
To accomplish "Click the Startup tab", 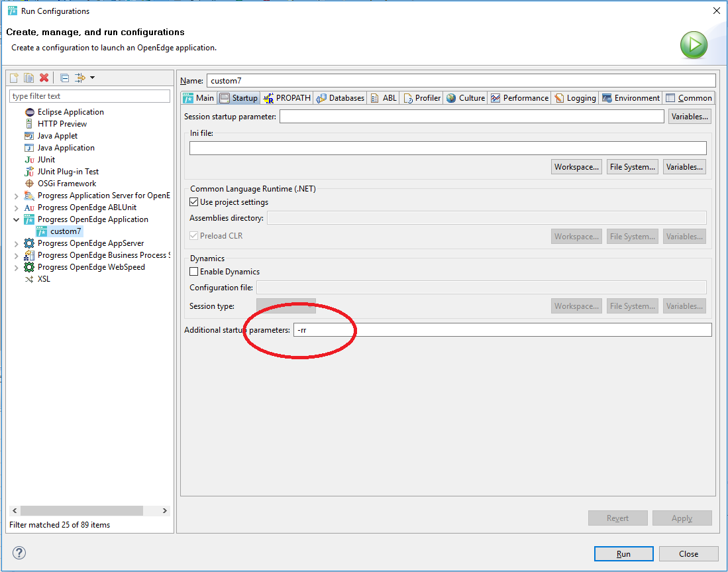I will tap(238, 98).
